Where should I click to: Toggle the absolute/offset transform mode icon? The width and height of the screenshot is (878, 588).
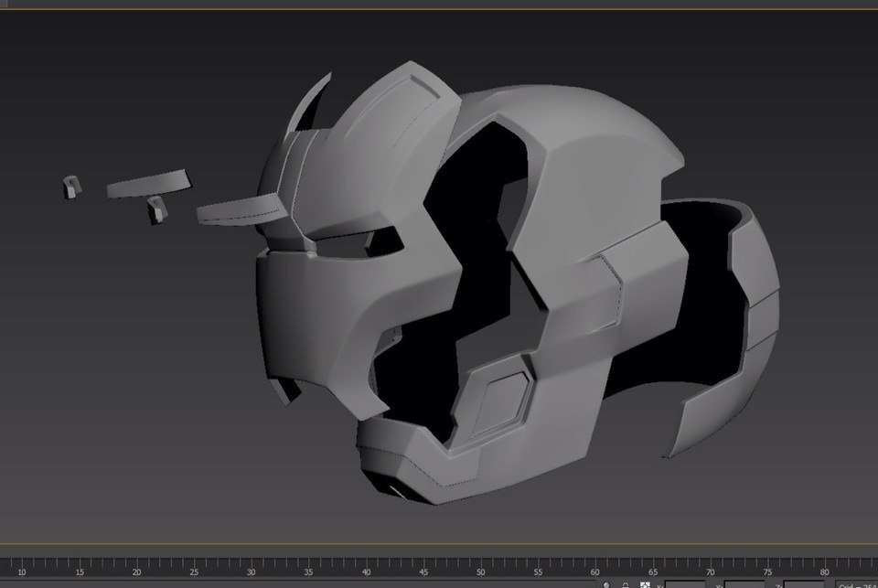click(645, 585)
